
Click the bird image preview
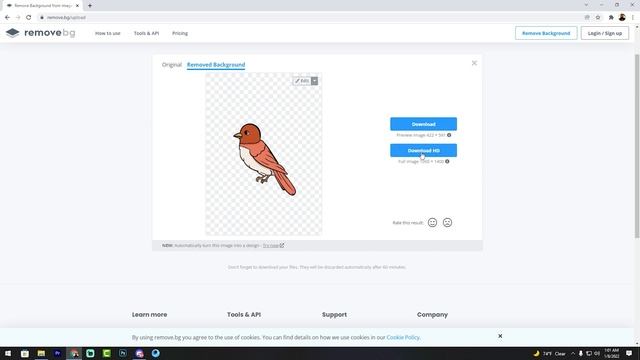[264, 154]
